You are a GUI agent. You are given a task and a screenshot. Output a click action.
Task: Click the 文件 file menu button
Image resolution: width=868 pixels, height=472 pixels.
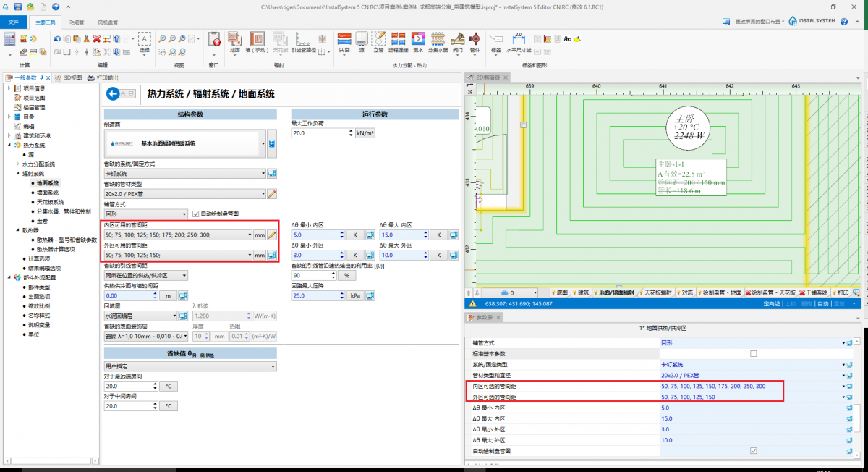pos(12,22)
